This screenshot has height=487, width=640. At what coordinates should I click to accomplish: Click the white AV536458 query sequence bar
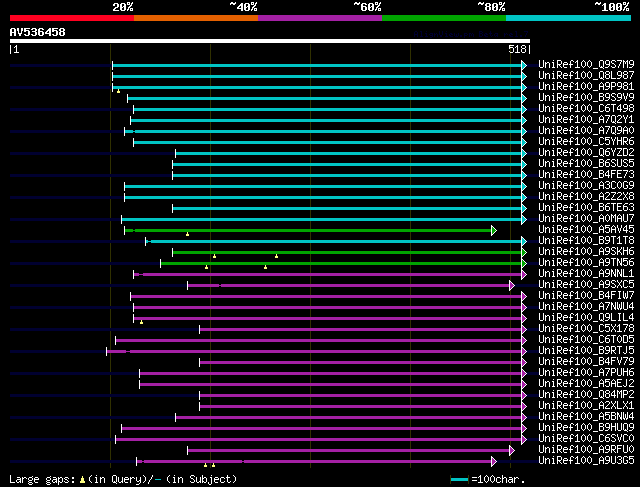[270, 41]
